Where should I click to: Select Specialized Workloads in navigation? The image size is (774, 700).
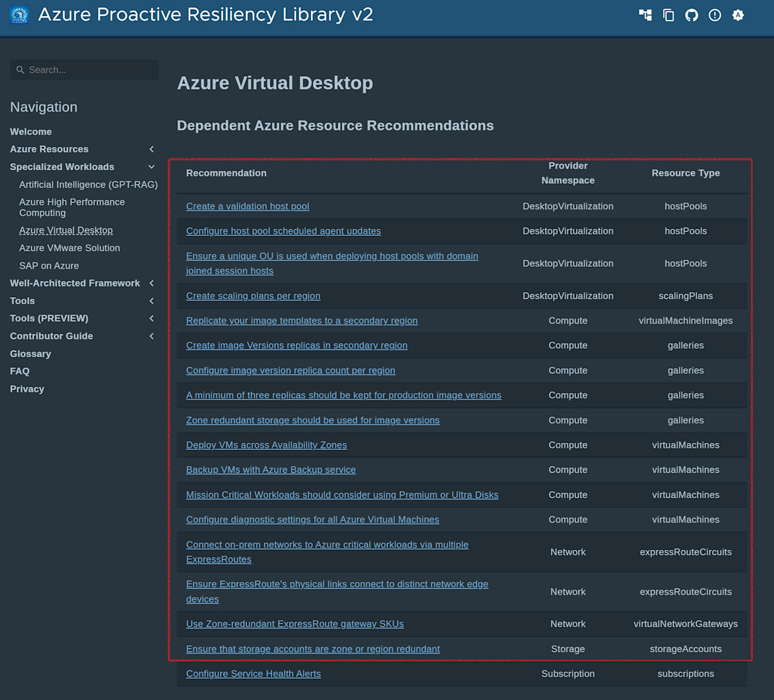62,166
